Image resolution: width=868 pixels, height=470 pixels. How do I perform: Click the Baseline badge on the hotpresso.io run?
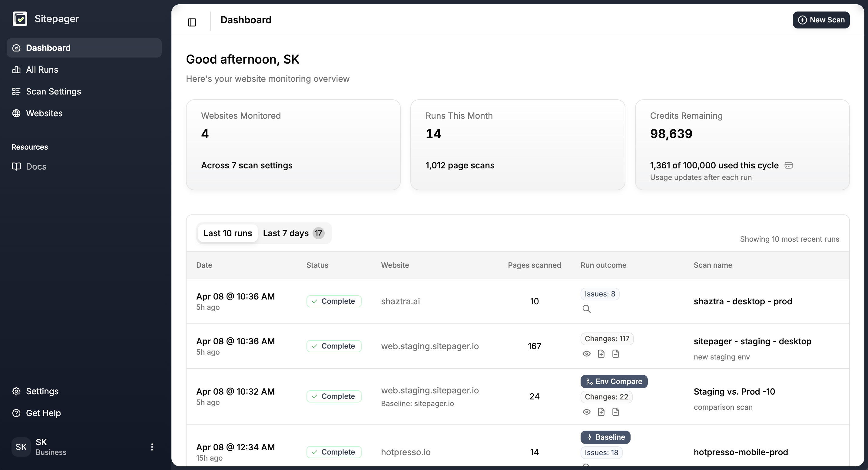tap(605, 437)
